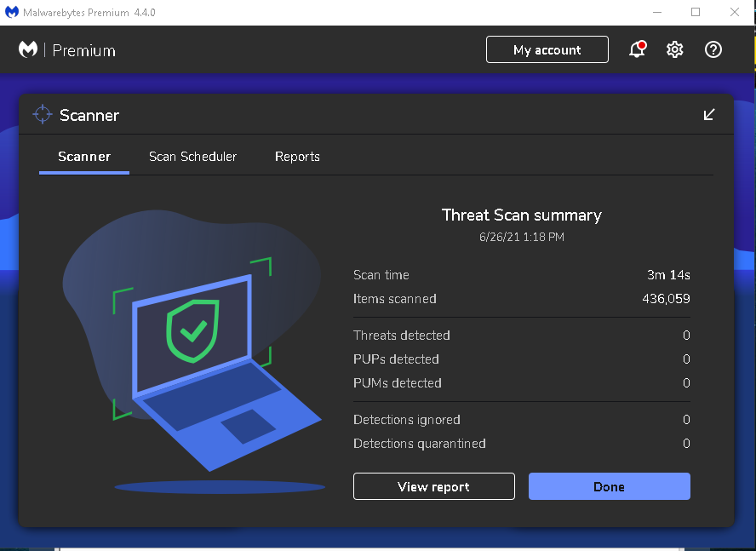Screen dimensions: 756x551
Task: Click the Detections quarantined label
Action: [x=420, y=444]
